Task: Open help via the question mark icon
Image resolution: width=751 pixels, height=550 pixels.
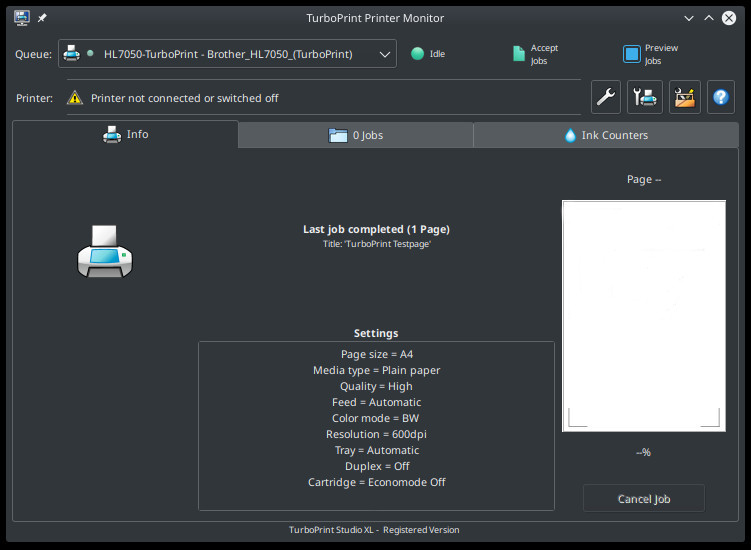Action: click(x=720, y=97)
